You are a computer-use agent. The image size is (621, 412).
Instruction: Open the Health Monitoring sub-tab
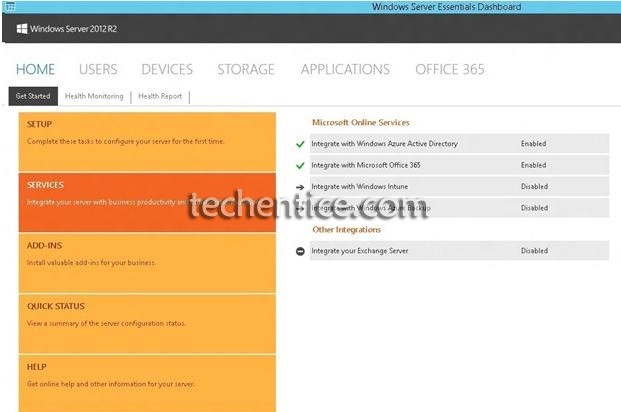(94, 96)
